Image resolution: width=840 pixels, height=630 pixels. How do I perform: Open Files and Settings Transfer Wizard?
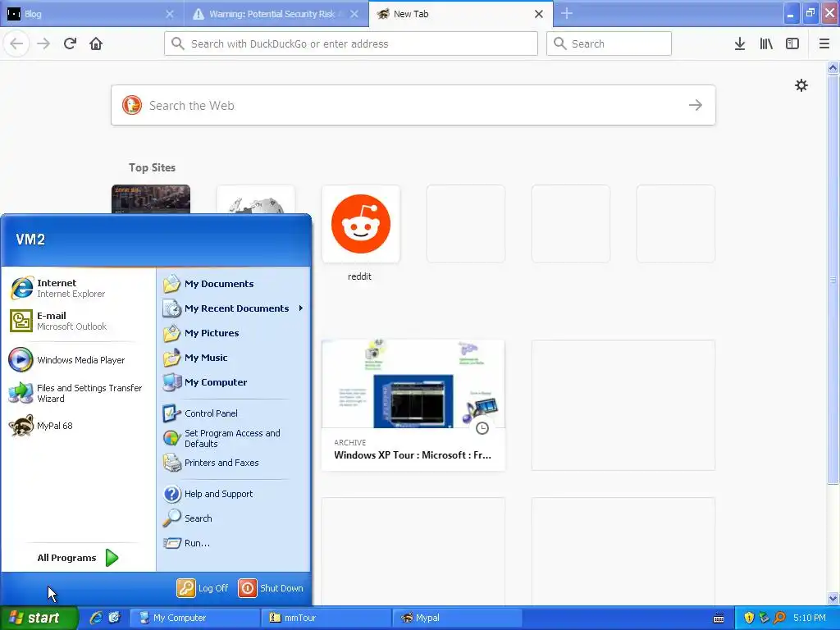point(78,393)
